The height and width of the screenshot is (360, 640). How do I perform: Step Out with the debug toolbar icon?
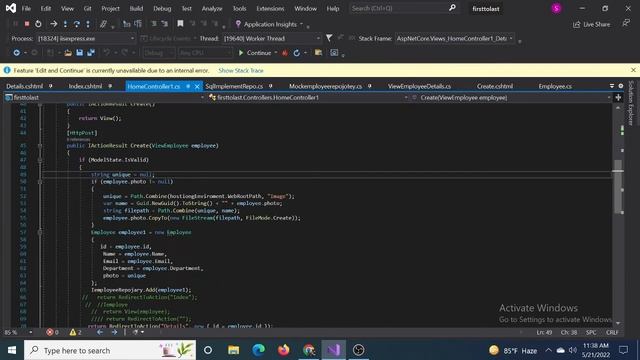tap(88, 24)
